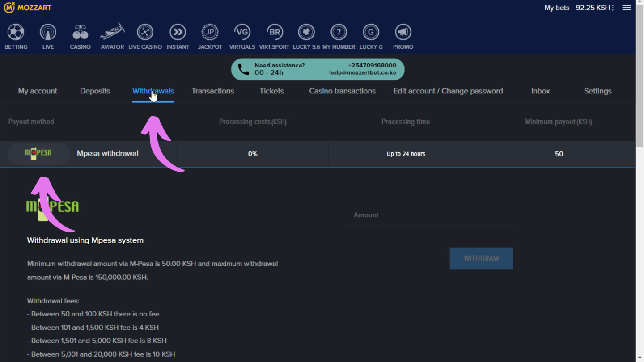Click the 92.25 KSH balance
Screen dimensions: 644x362
pyautogui.click(x=593, y=8)
